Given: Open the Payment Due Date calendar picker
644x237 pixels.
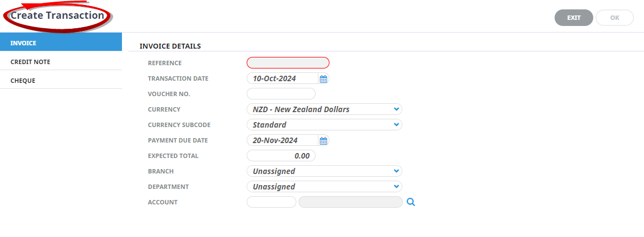Looking at the screenshot, I should (323, 141).
